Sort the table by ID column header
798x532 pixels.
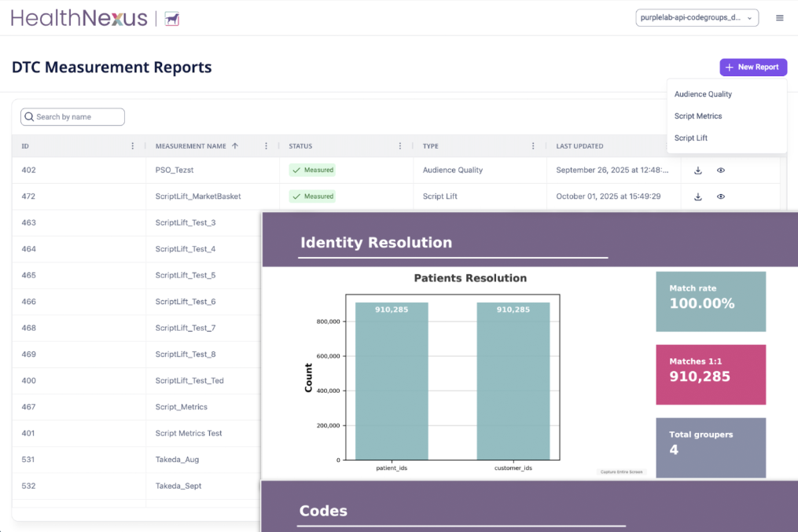[26, 146]
